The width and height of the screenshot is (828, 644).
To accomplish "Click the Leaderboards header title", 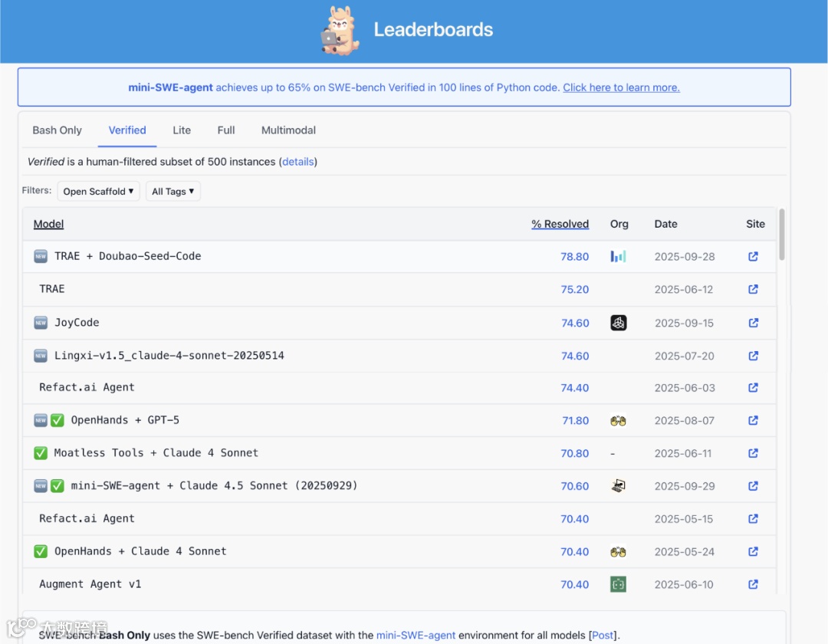I will coord(433,30).
